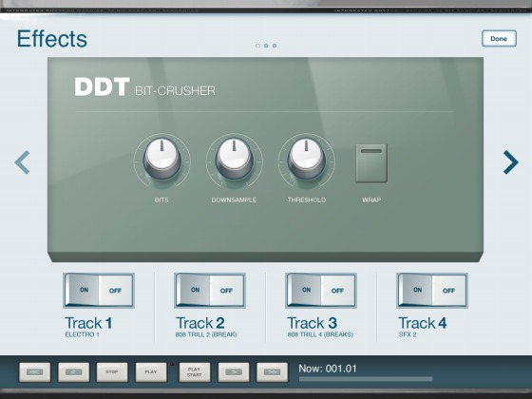Start playback with the PLAY button
Screen dimensions: 532x399
tap(151, 372)
